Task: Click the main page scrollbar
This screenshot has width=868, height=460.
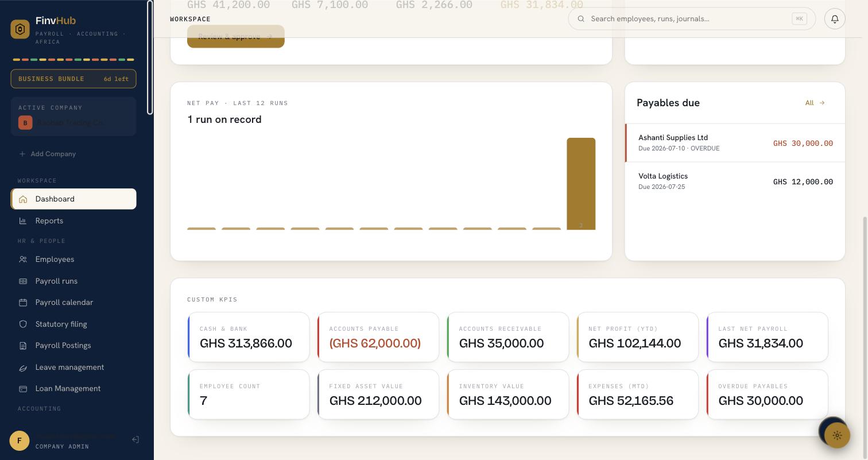Action: 865,338
